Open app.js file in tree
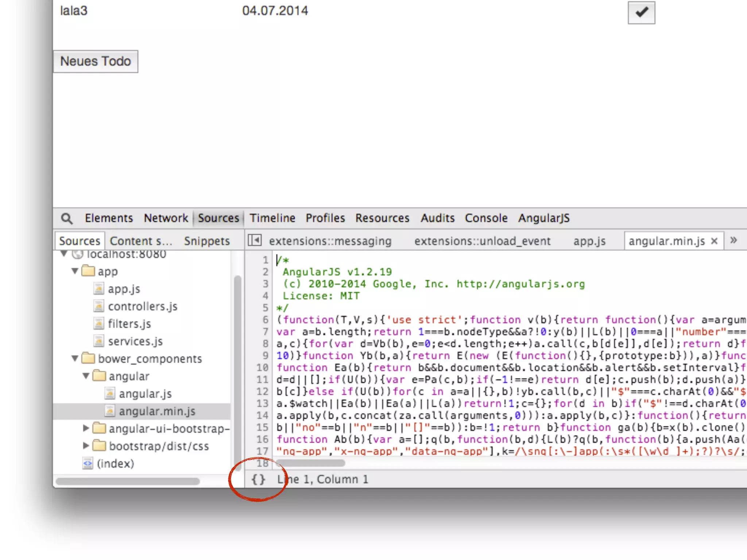The height and width of the screenshot is (560, 747). click(124, 289)
